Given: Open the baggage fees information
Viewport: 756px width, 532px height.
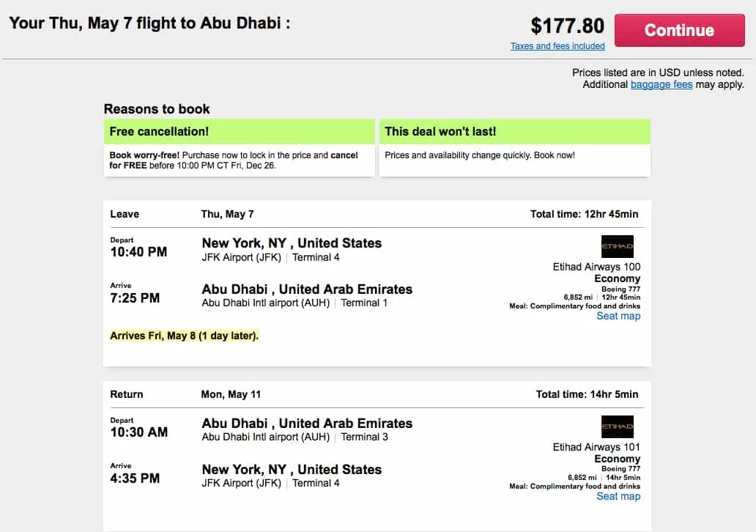Looking at the screenshot, I should (661, 84).
